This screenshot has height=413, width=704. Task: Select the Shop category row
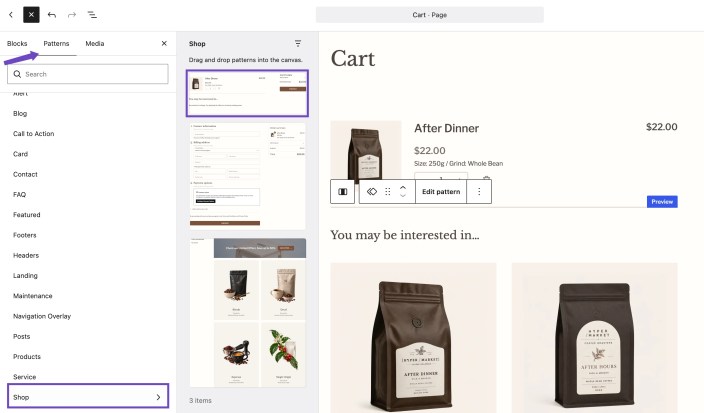tap(88, 396)
